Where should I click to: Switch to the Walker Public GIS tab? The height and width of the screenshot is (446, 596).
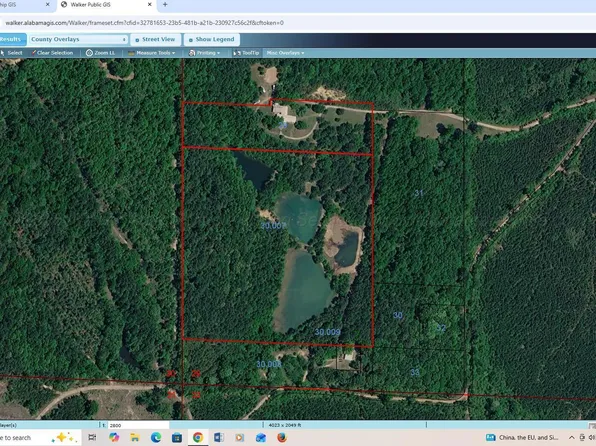pyautogui.click(x=105, y=5)
